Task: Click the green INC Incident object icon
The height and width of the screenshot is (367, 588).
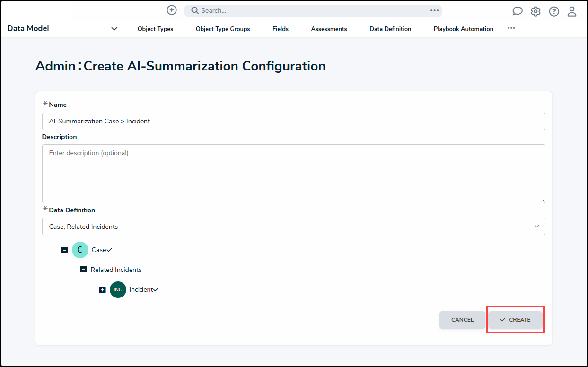Action: coord(118,289)
